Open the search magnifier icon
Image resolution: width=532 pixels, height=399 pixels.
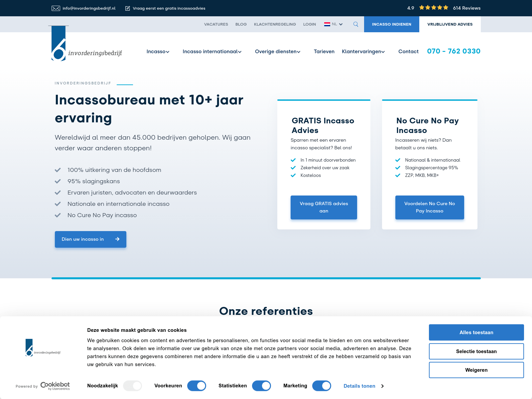356,24
